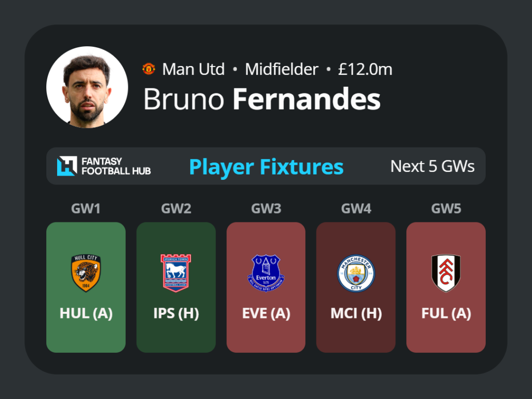Screen dimensions: 532x399
Task: Click the Fulham crest icon
Action: click(446, 273)
